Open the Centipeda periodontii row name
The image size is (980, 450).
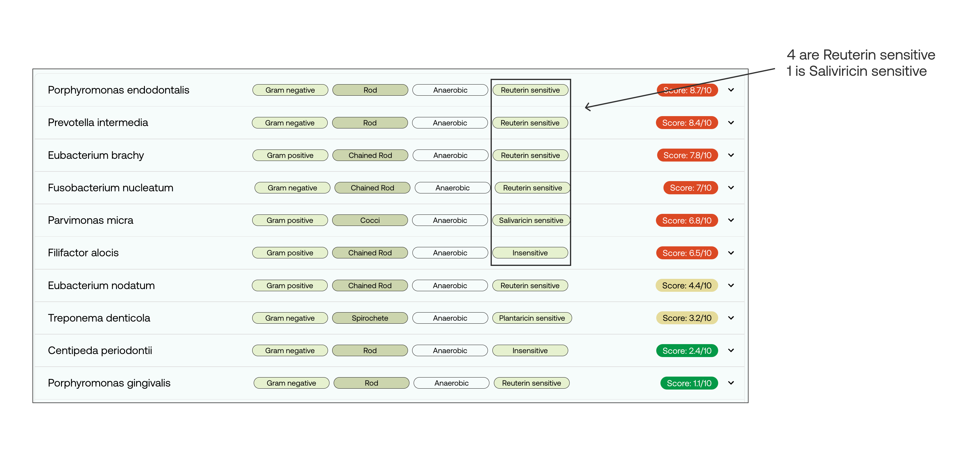100,351
